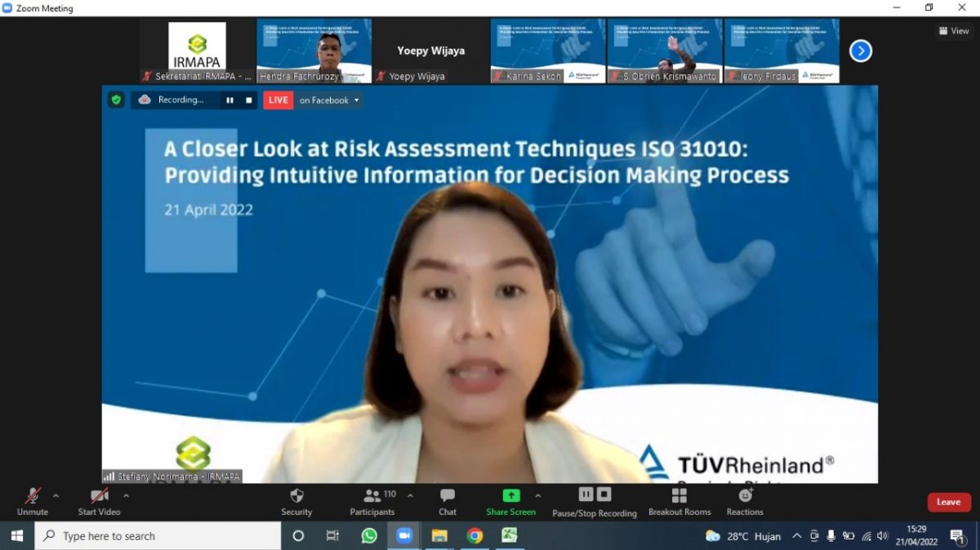Image resolution: width=980 pixels, height=550 pixels.
Task: Unmute the microphone
Action: tap(33, 496)
